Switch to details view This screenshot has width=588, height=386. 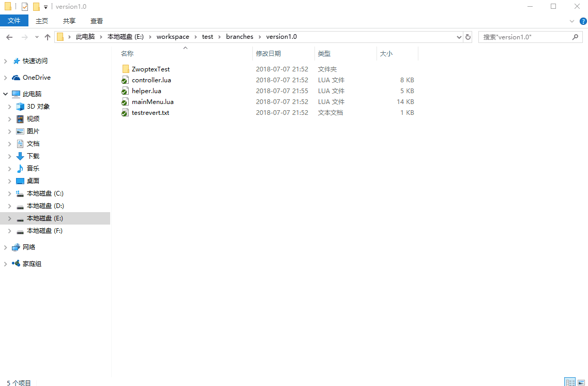pyautogui.click(x=570, y=382)
